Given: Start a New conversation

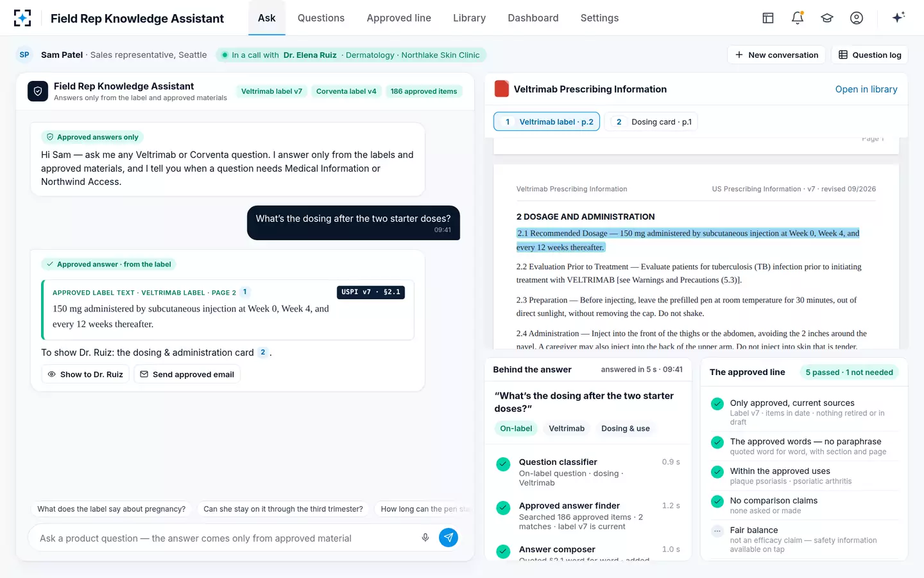Looking at the screenshot, I should click(776, 55).
